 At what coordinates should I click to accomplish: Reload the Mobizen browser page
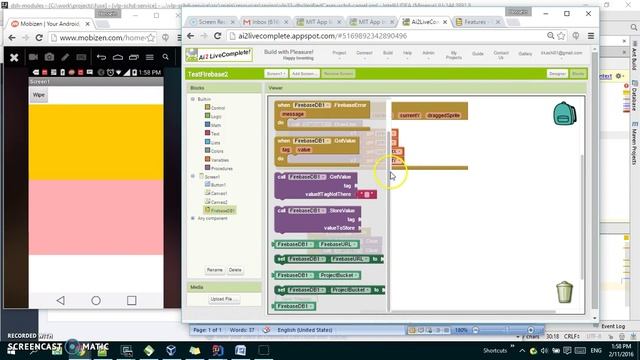(39, 38)
